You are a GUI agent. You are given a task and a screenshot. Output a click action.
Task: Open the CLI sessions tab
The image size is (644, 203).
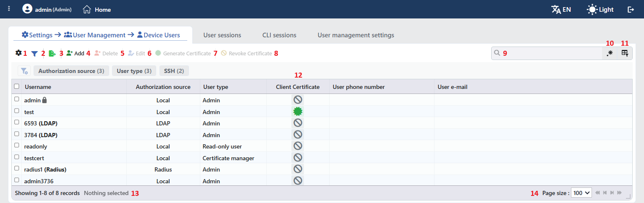coord(279,35)
